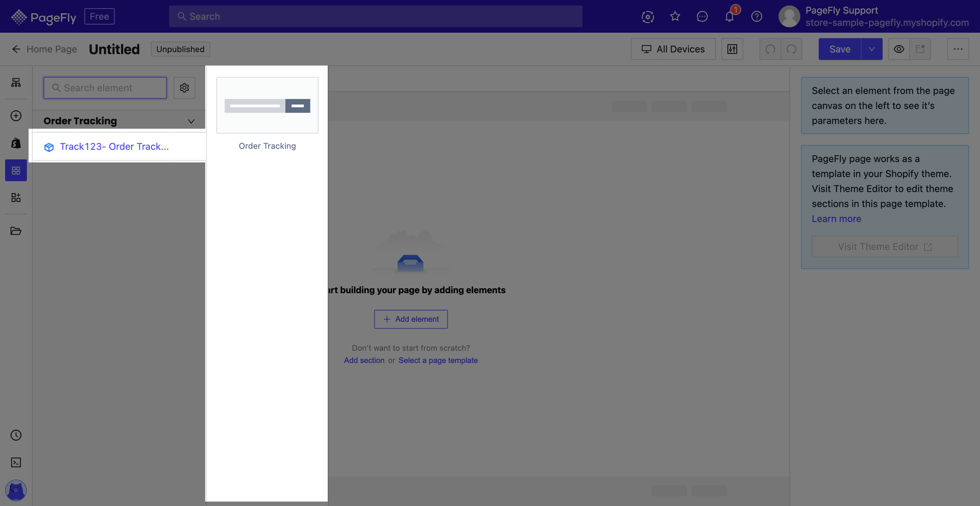Image resolution: width=980 pixels, height=506 pixels.
Task: Focus the top Search bar
Action: 375,16
